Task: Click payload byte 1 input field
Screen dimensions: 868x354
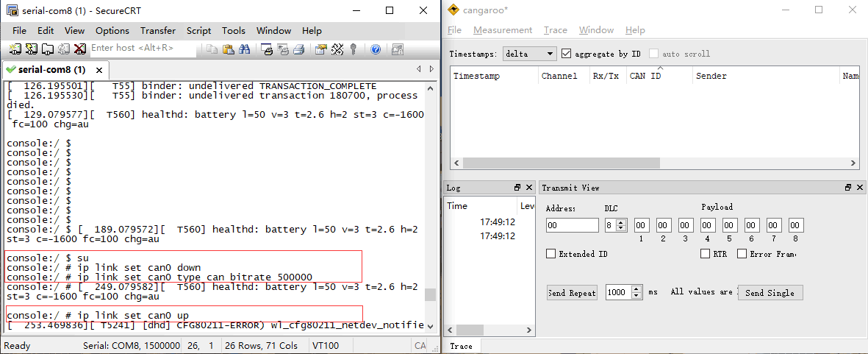Action: (641, 225)
